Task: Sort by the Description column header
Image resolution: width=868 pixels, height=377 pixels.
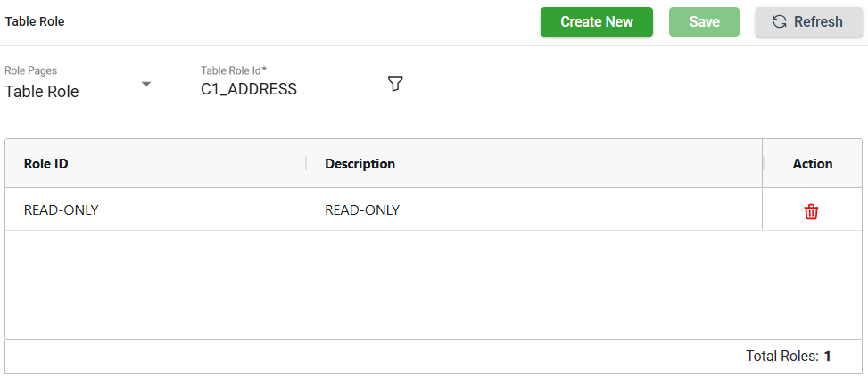Action: tap(360, 164)
